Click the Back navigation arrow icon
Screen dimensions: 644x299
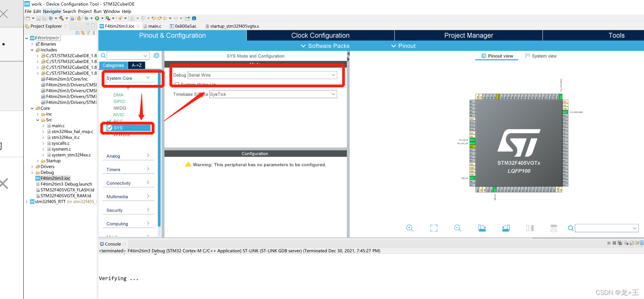[165, 18]
